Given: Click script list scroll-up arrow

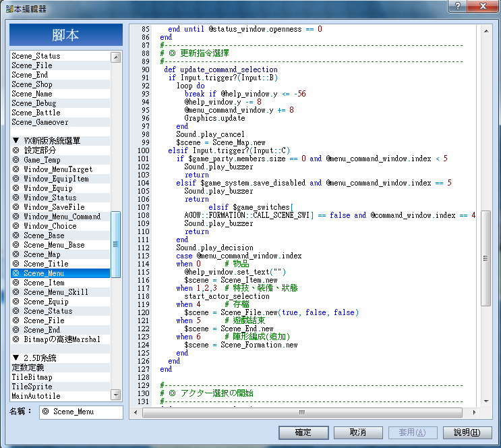Looking at the screenshot, I should pos(116,57).
